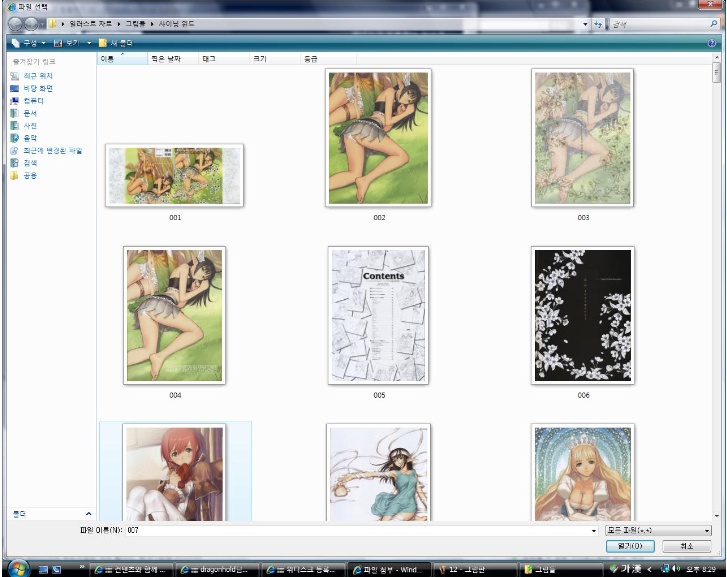The image size is (727, 577).
Task: Open Pictures (사진) in the sidebar
Action: click(x=29, y=126)
